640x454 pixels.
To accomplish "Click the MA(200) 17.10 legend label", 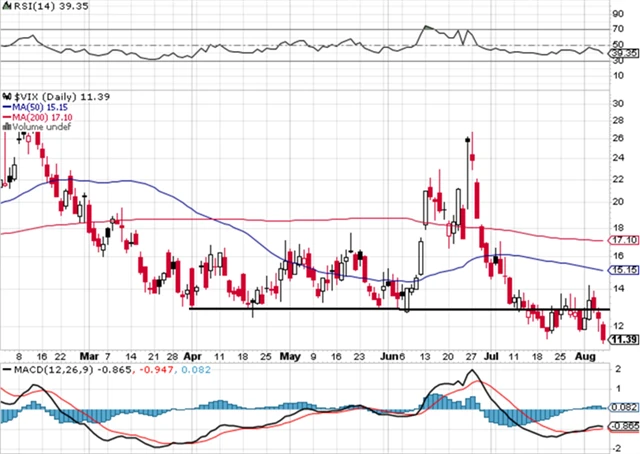I will (41, 115).
